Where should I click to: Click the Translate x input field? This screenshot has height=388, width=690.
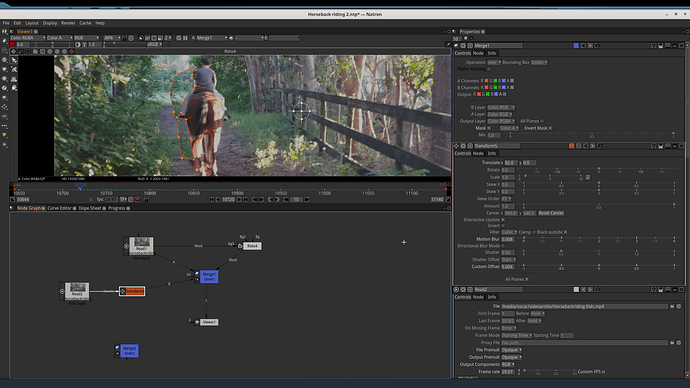click(x=510, y=163)
